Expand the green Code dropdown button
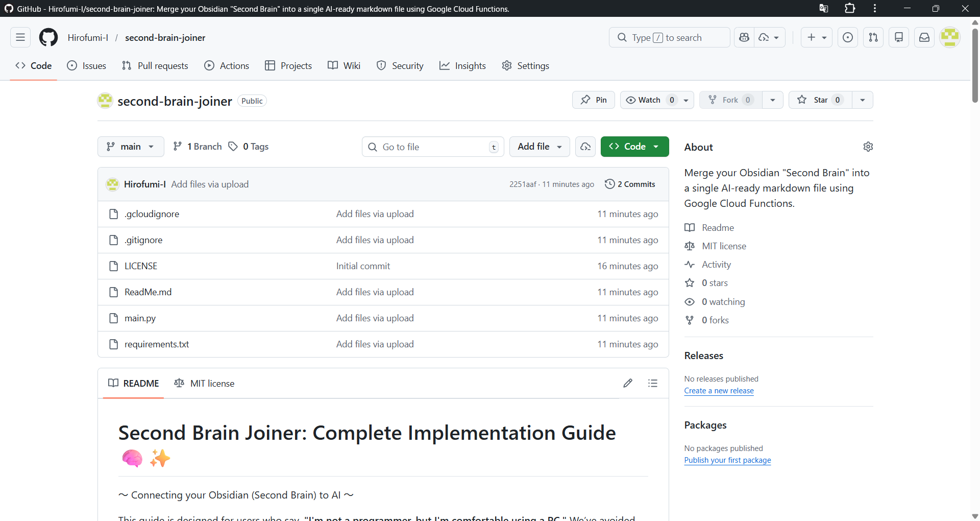The height and width of the screenshot is (521, 980). pyautogui.click(x=634, y=147)
